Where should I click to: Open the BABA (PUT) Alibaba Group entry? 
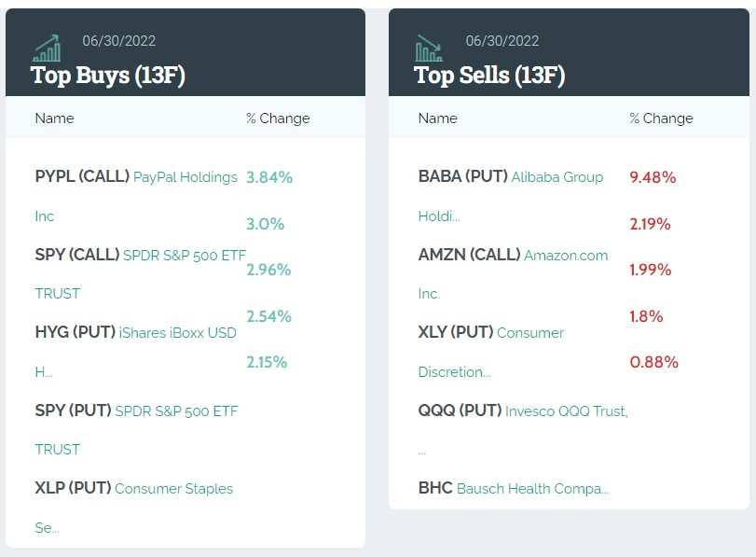pyautogui.click(x=511, y=196)
